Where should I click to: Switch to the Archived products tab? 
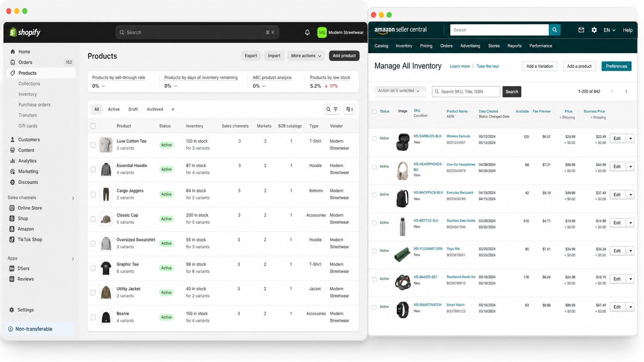point(155,109)
